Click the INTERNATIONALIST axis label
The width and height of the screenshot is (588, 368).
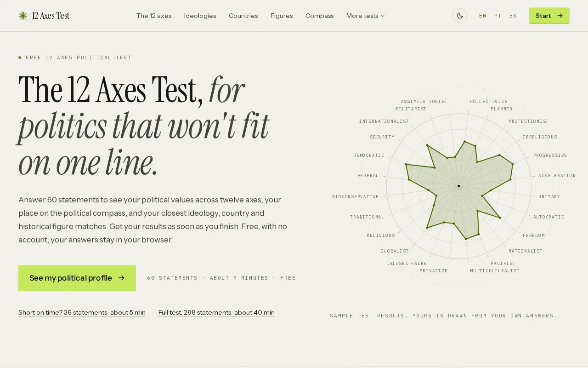point(384,121)
